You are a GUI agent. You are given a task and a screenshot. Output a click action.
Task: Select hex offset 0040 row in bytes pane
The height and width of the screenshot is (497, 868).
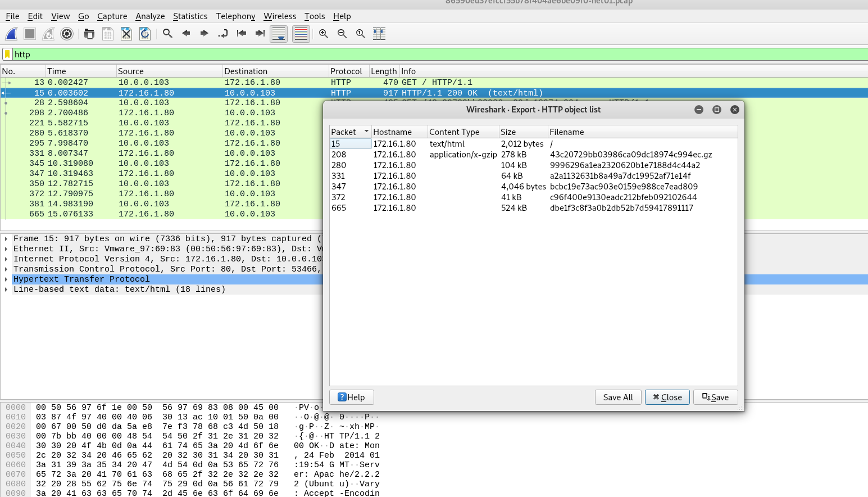[193, 446]
